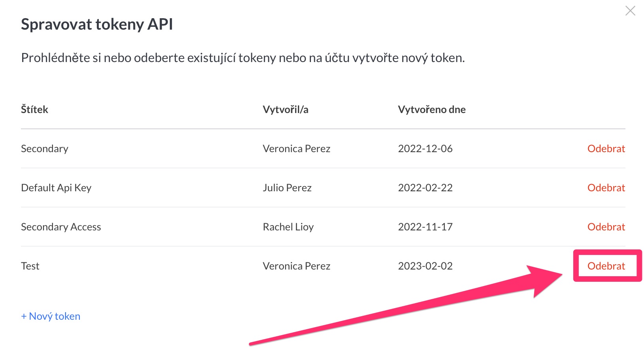Close the Spravovat tokeny API dialog
Image resolution: width=644 pixels, height=362 pixels.
tap(630, 11)
